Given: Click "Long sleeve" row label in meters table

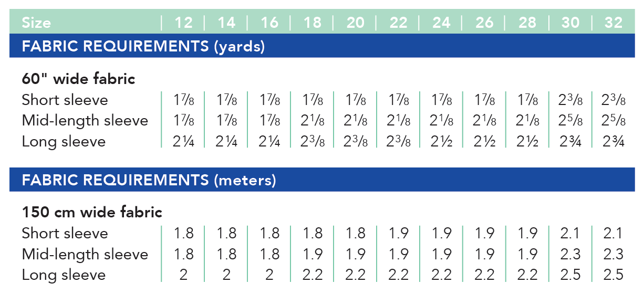Looking at the screenshot, I should [x=64, y=275].
